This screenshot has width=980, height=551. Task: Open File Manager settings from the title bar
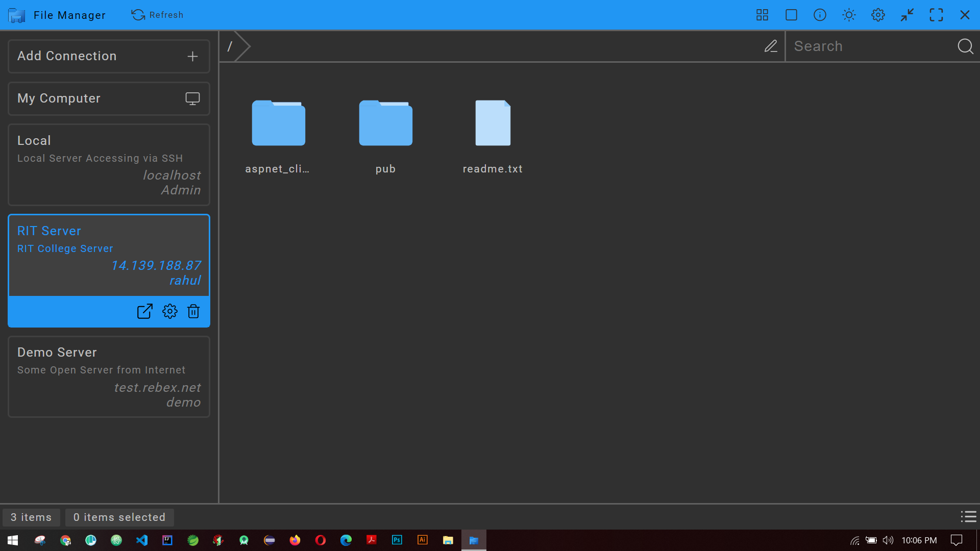click(878, 15)
